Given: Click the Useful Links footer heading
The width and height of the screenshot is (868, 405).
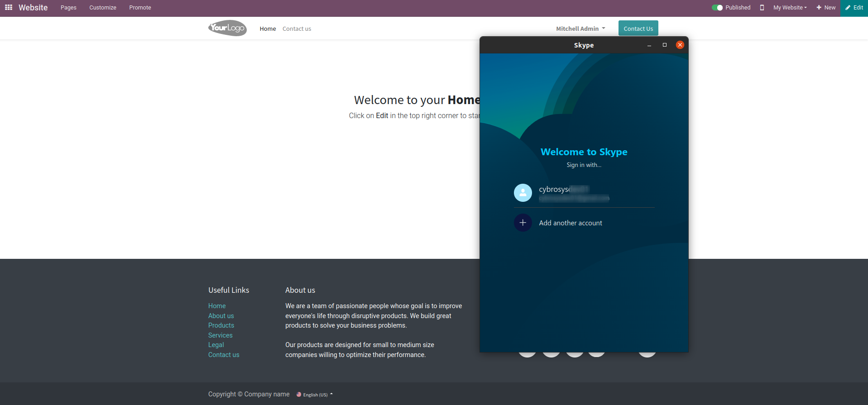Looking at the screenshot, I should tap(229, 290).
